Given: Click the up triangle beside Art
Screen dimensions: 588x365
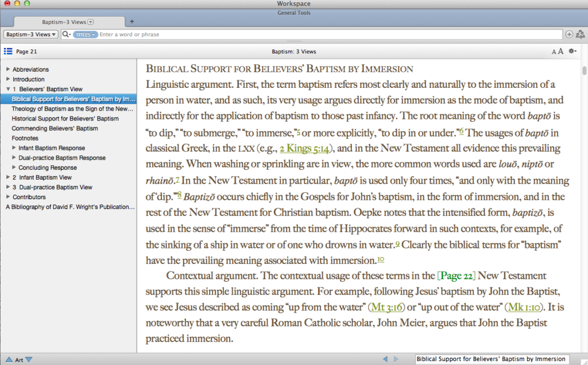Looking at the screenshot, I should click(x=8, y=360).
